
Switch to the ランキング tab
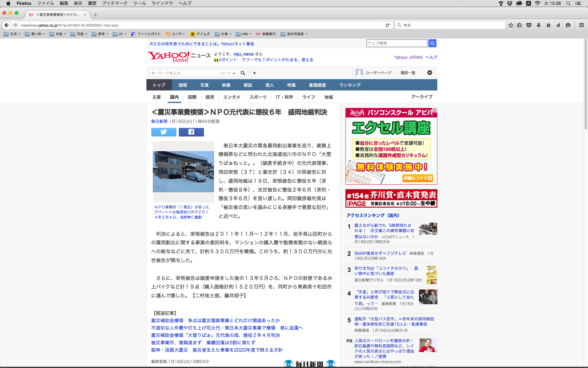coord(350,85)
